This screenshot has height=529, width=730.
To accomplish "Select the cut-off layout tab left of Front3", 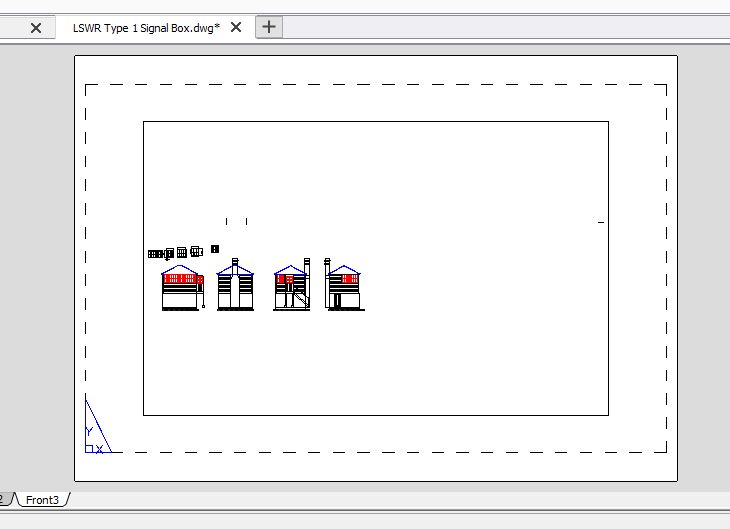I will coord(4,499).
